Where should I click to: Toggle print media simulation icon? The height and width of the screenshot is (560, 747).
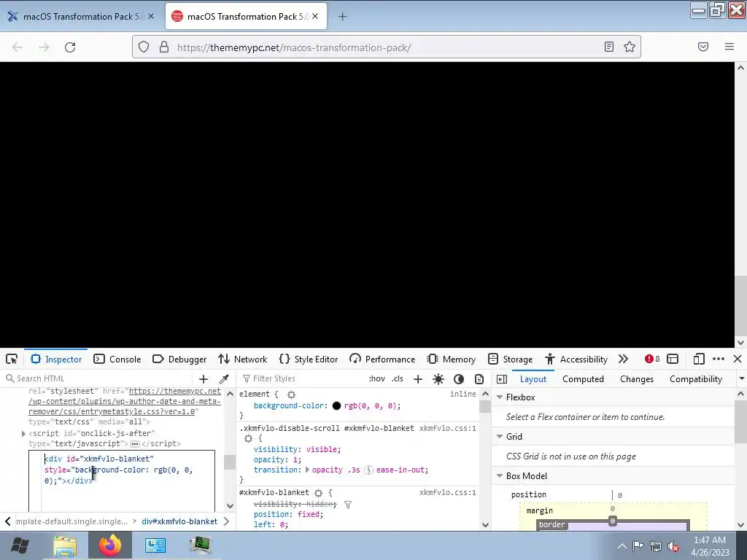(x=479, y=379)
